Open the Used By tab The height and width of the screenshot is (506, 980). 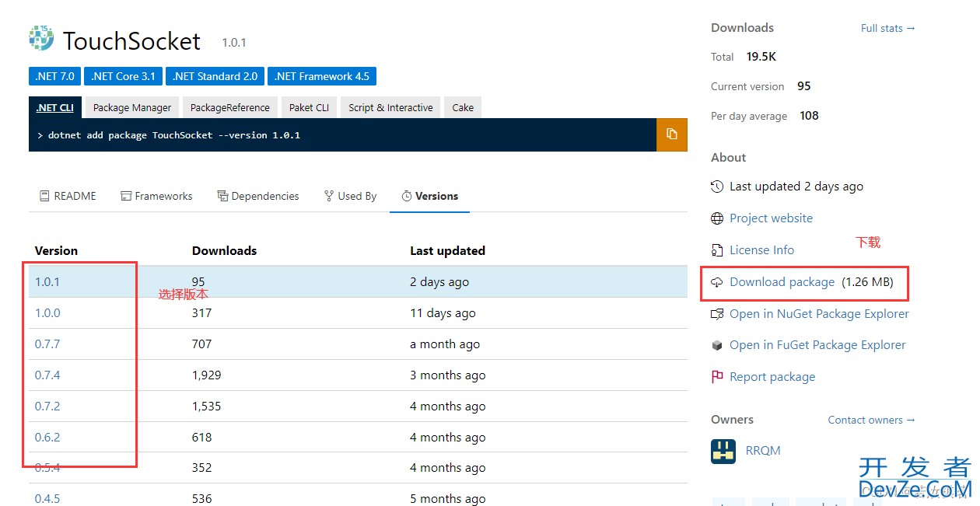350,196
